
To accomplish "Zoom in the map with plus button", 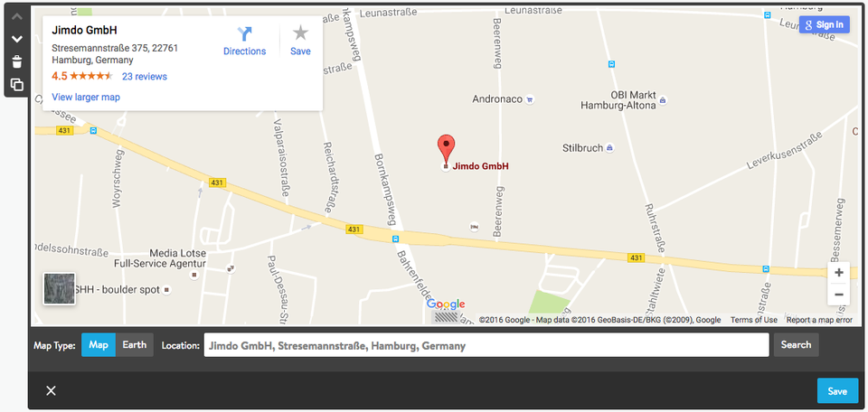I will coord(839,273).
